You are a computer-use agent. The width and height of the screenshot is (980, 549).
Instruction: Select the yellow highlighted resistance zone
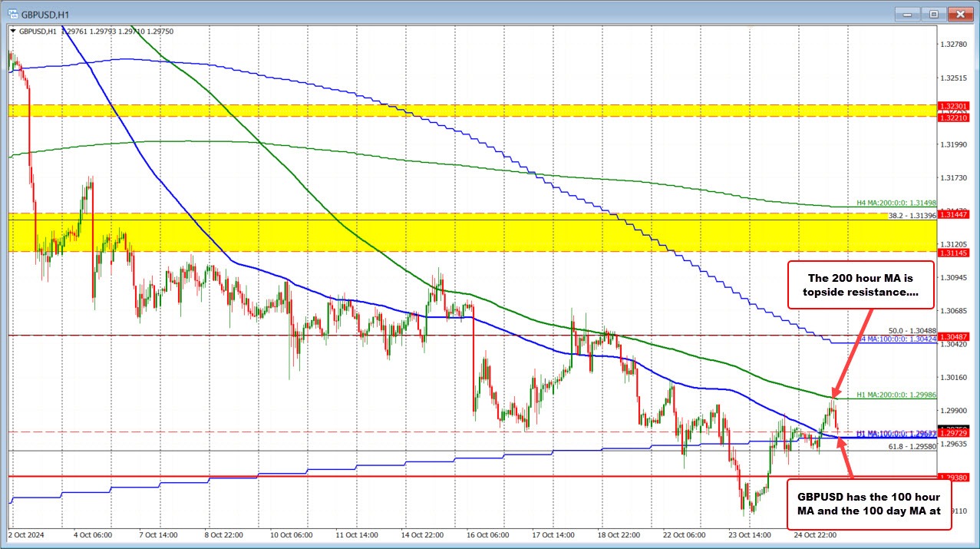coord(460,230)
